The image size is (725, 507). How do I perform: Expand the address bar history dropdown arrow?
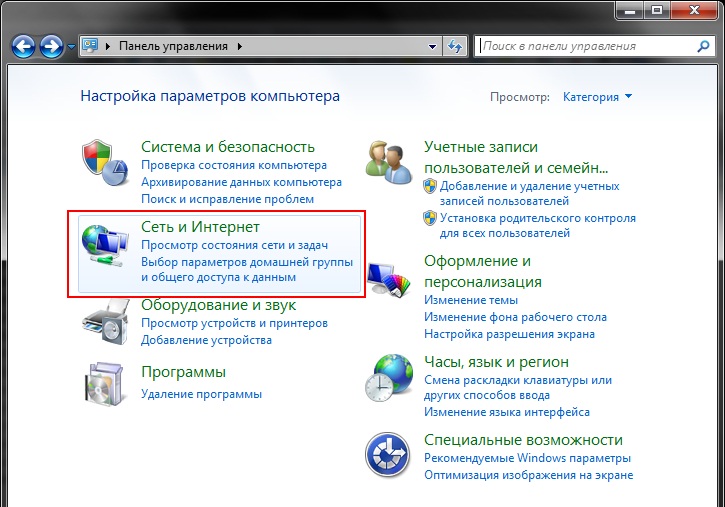tap(432, 46)
